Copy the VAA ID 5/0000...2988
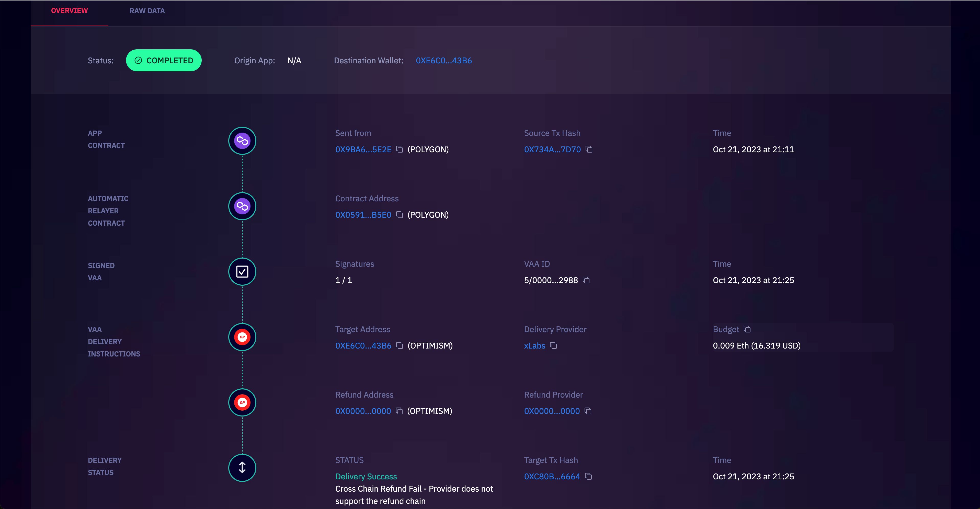The image size is (980, 509). [x=587, y=280]
